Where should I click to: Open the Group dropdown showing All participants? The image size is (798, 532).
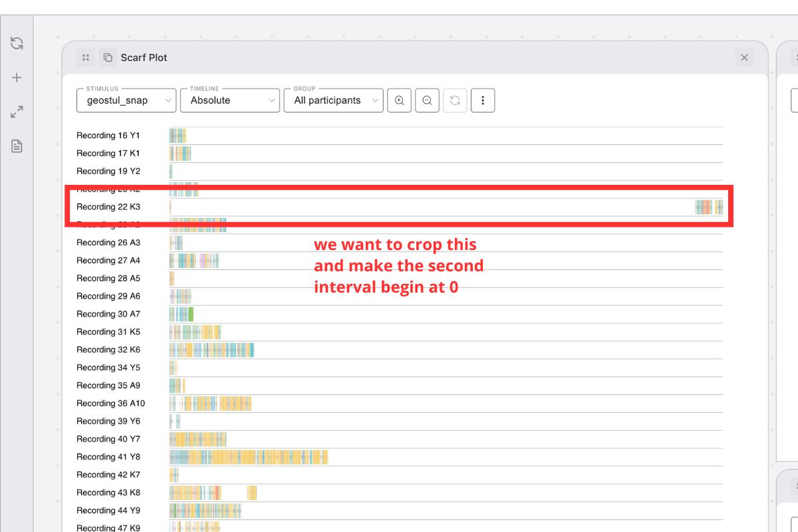pyautogui.click(x=333, y=100)
